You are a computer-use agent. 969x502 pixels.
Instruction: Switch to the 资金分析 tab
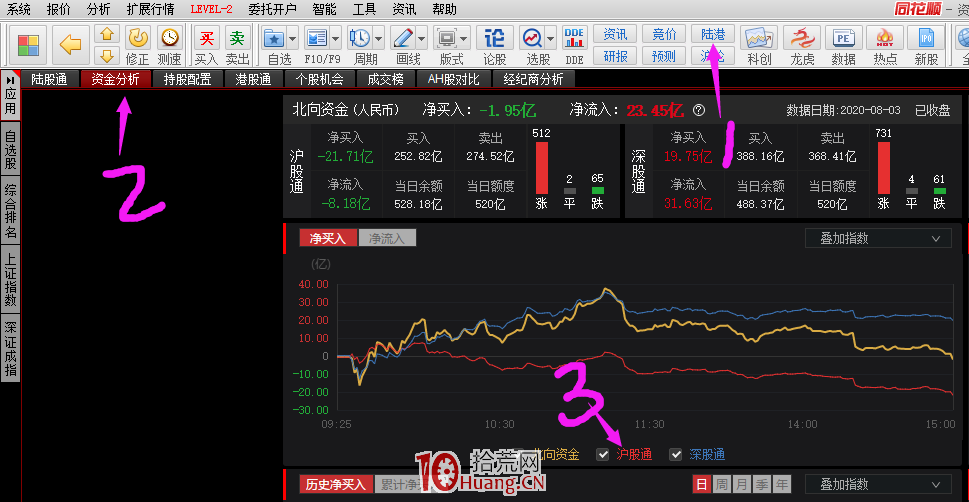pos(115,79)
